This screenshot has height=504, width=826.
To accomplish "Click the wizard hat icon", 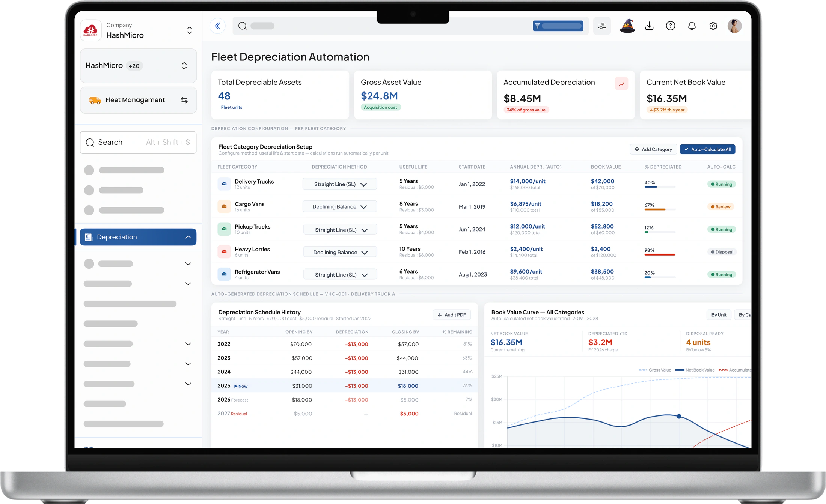I will click(x=627, y=26).
